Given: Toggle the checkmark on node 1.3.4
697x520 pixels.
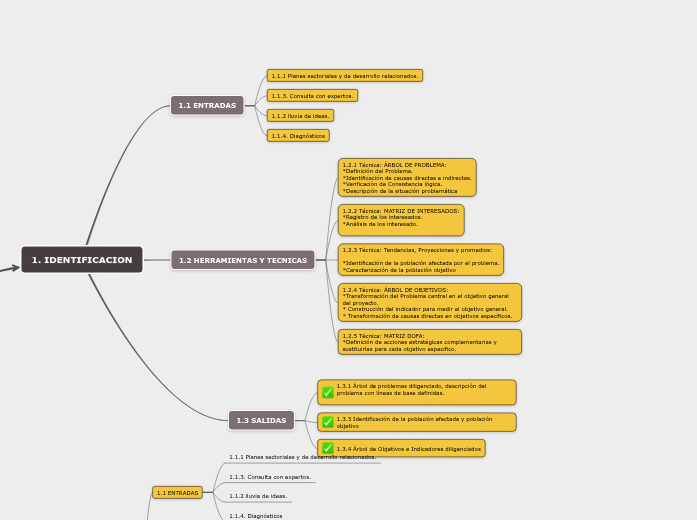Looking at the screenshot, I should point(328,448).
